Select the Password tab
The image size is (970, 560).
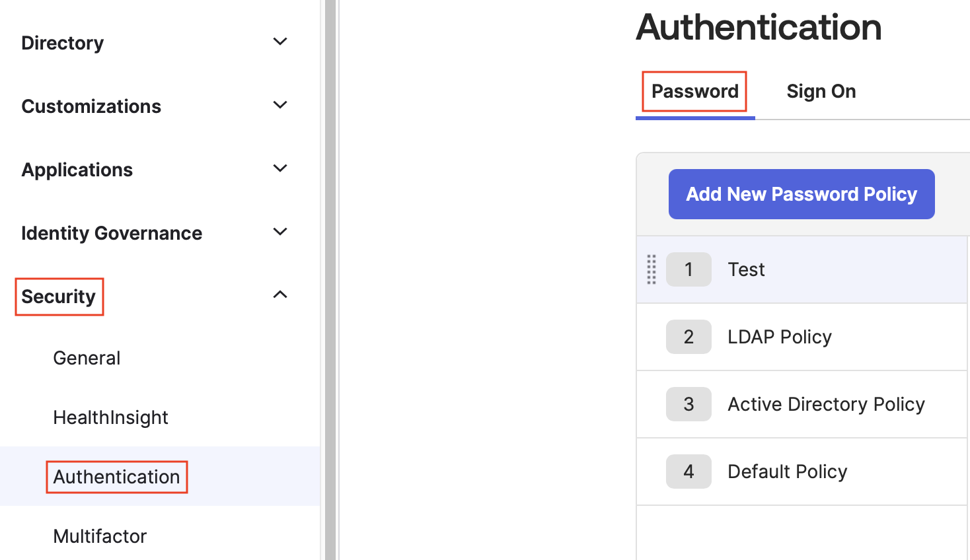[694, 91]
